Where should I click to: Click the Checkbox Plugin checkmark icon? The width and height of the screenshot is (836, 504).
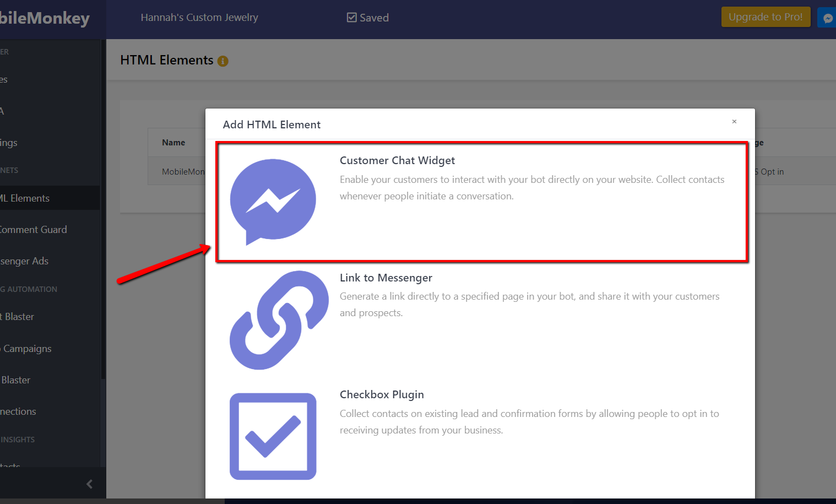(273, 436)
